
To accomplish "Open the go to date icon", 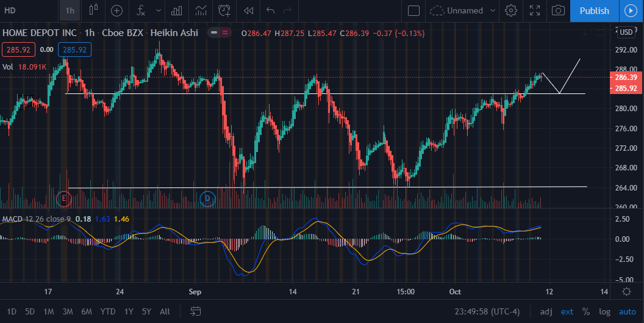I will tap(196, 311).
